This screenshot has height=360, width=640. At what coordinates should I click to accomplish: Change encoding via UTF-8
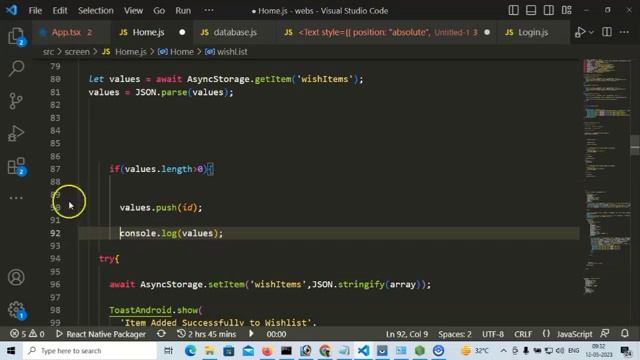point(493,334)
